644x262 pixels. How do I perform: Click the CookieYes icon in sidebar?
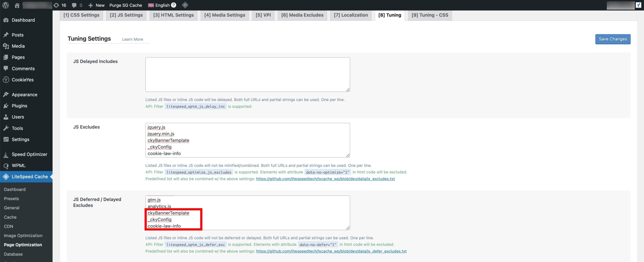point(6,80)
